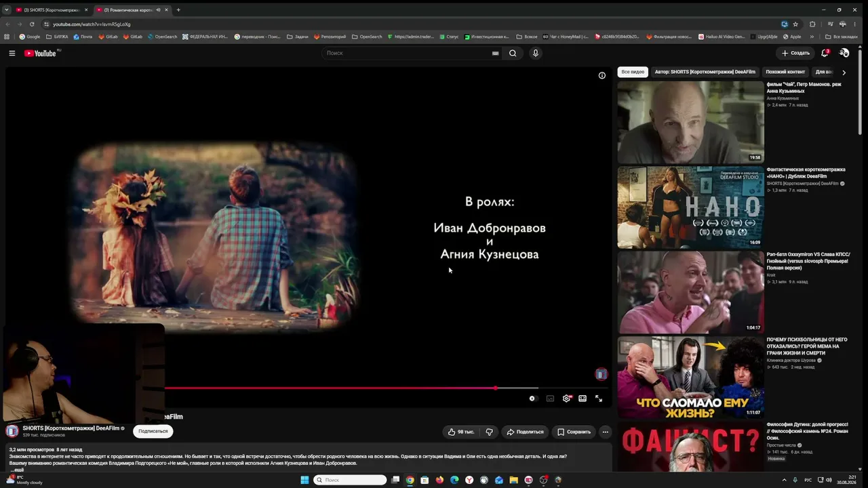Open Windows Start menu
Image resolution: width=868 pixels, height=488 pixels.
(305, 480)
